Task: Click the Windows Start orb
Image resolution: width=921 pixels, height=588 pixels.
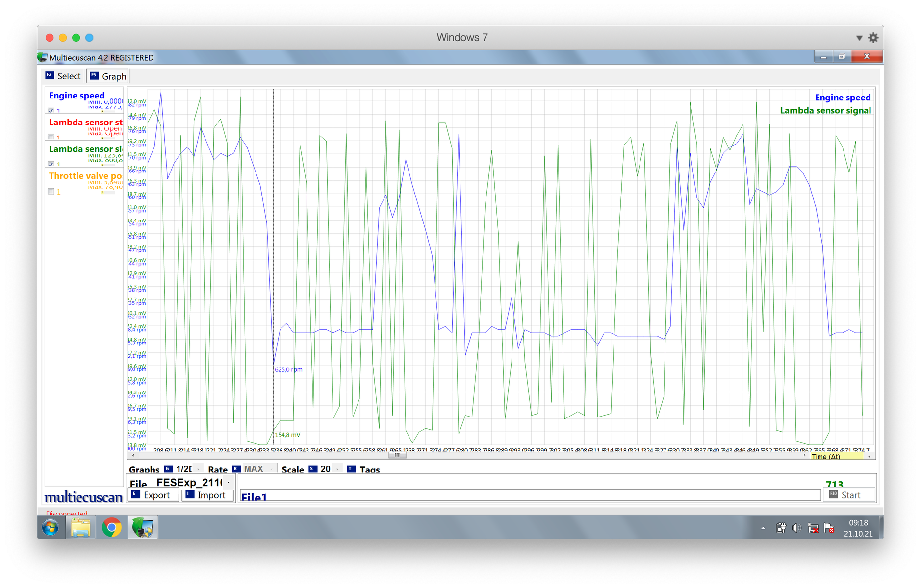Action: 51,528
